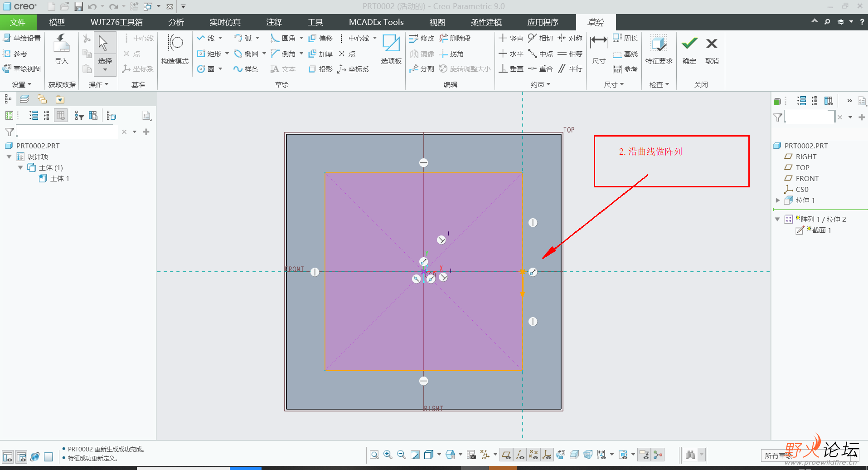The image size is (868, 470).
Task: Click the 偏移 offset tool
Action: (320, 39)
